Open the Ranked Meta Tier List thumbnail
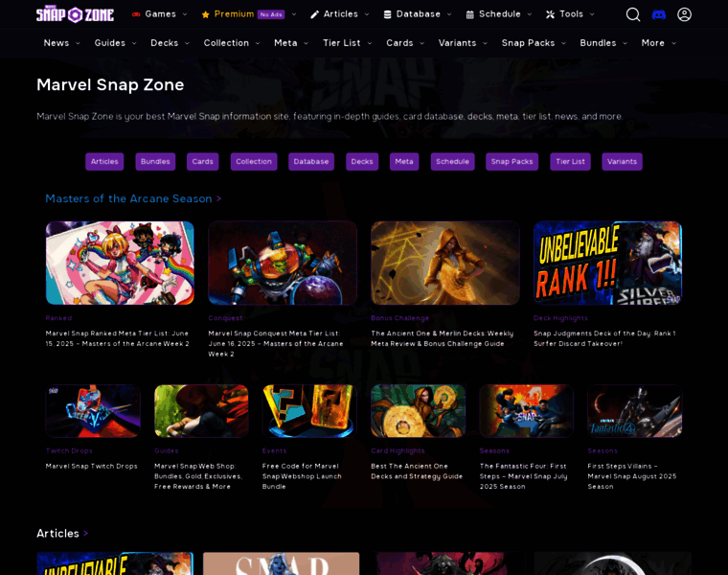The image size is (728, 575). (120, 263)
